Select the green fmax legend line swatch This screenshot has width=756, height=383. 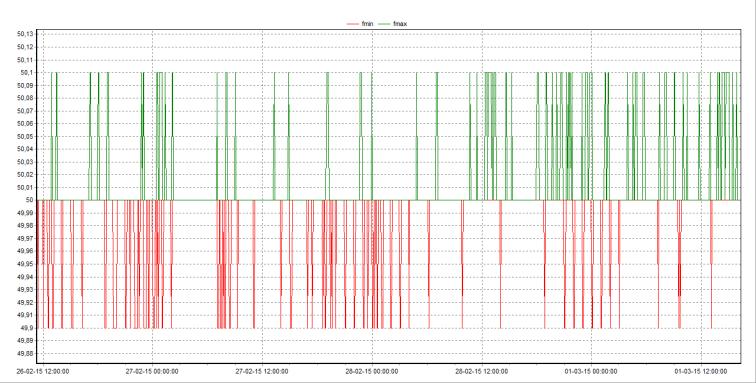tap(385, 24)
